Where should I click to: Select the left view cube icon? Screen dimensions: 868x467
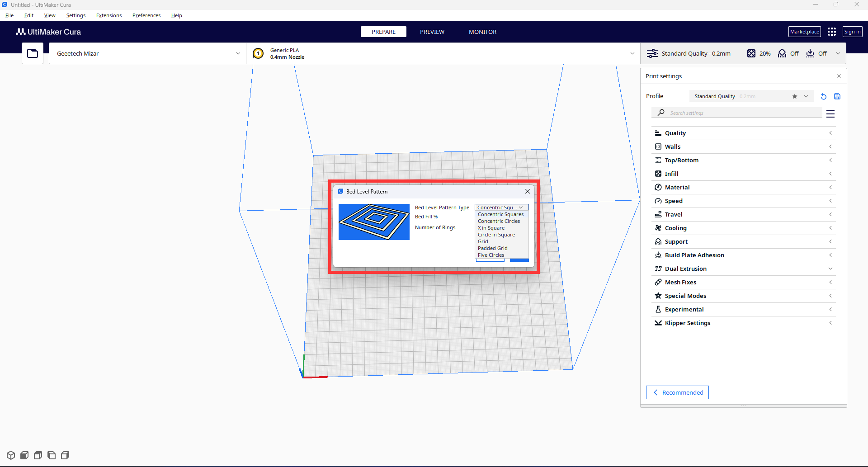52,455
